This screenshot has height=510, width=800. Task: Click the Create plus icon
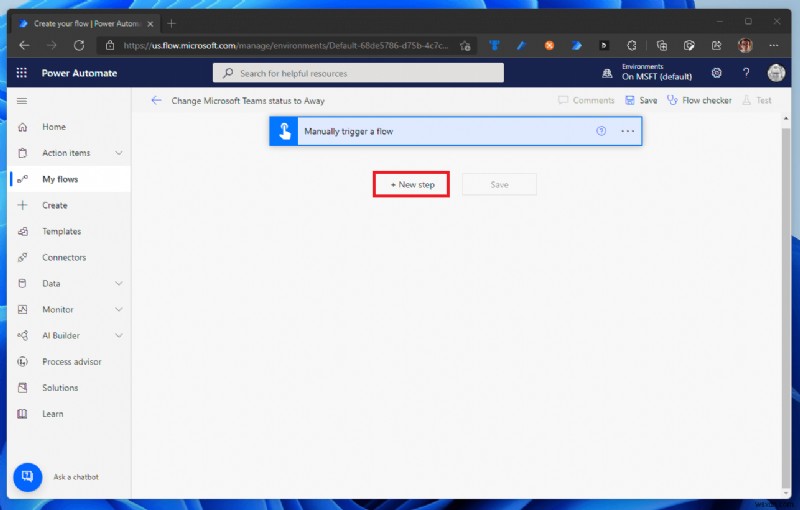click(22, 206)
